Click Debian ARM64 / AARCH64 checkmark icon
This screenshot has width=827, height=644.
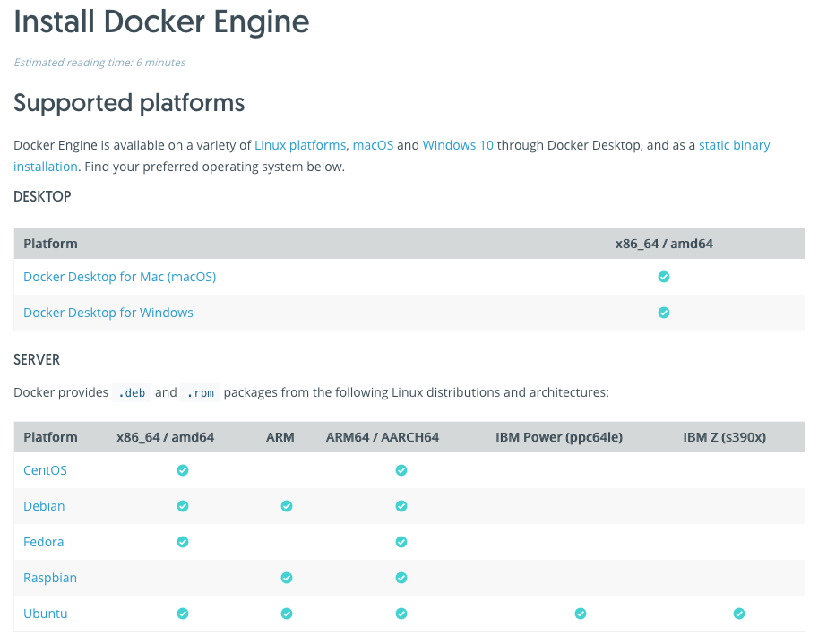(x=401, y=506)
